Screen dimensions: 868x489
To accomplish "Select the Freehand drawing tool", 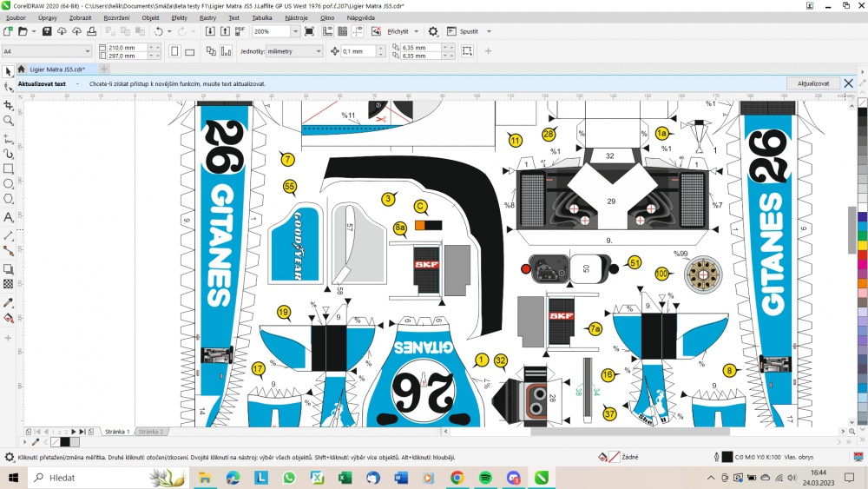I will [9, 138].
